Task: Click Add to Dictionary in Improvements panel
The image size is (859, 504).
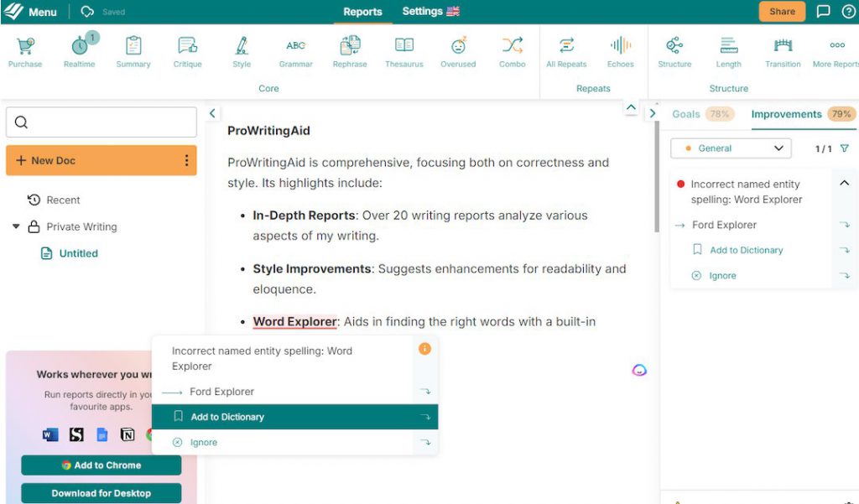Action: point(746,251)
